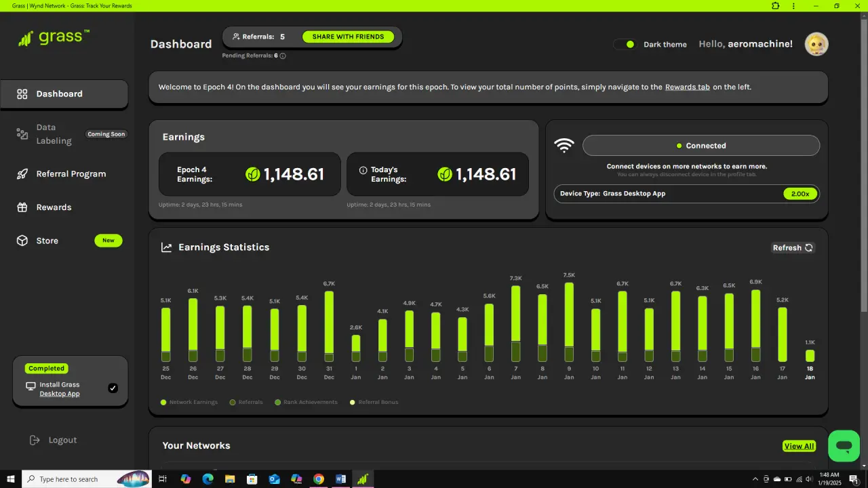Click the Refresh statistics button
Screen dimensions: 868x488
793,247
